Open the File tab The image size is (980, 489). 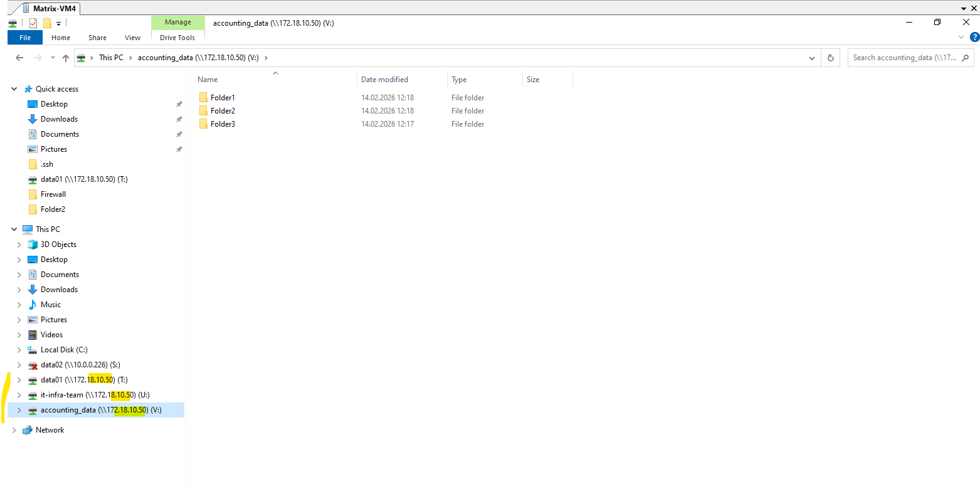pos(25,38)
